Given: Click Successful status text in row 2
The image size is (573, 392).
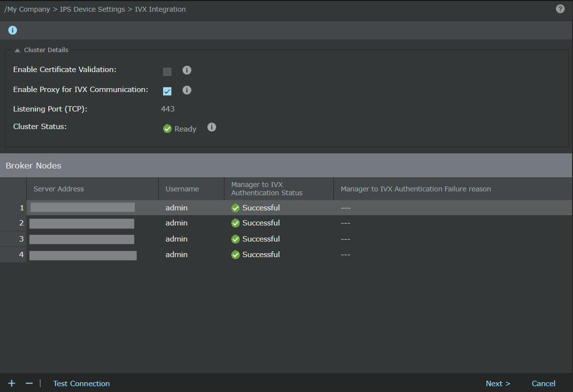Looking at the screenshot, I should tap(261, 223).
